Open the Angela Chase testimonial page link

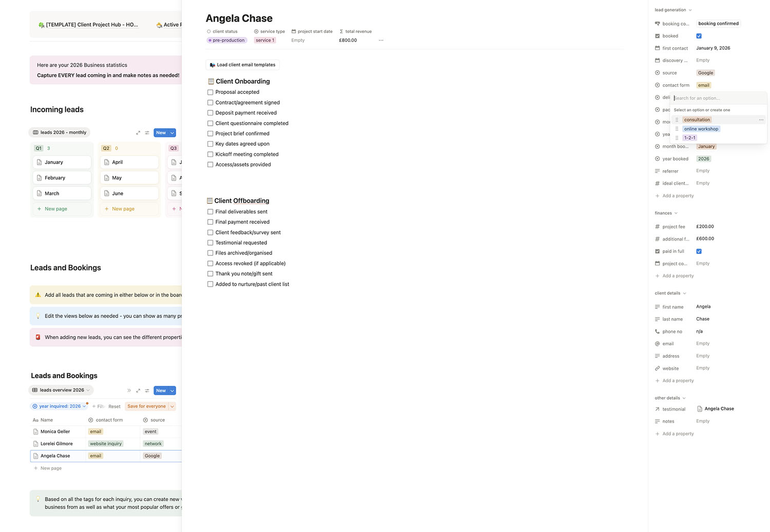(716, 409)
